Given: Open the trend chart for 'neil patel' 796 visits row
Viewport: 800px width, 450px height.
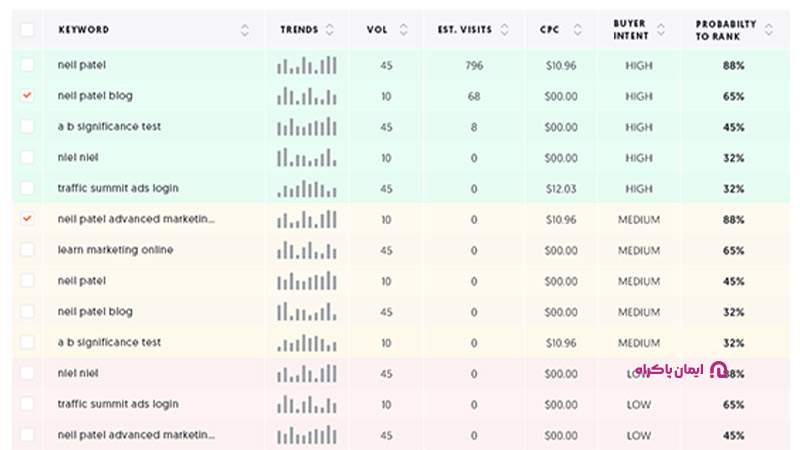Looking at the screenshot, I should [x=307, y=65].
